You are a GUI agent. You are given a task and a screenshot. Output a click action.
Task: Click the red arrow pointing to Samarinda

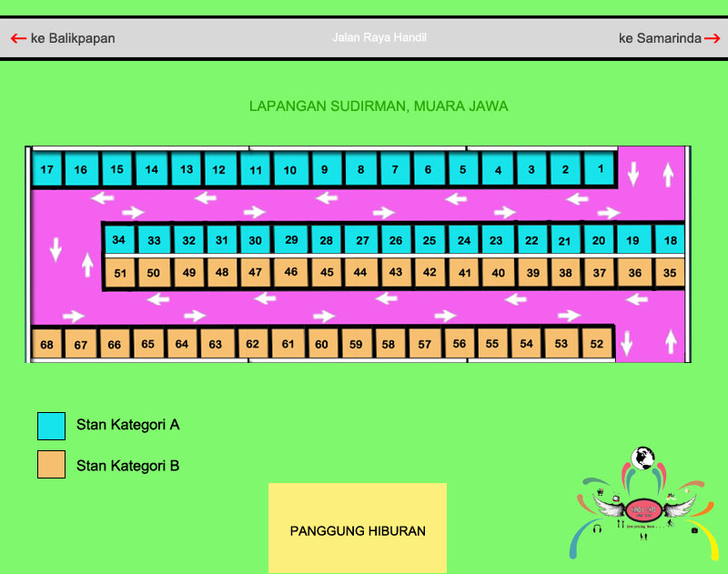pyautogui.click(x=712, y=38)
